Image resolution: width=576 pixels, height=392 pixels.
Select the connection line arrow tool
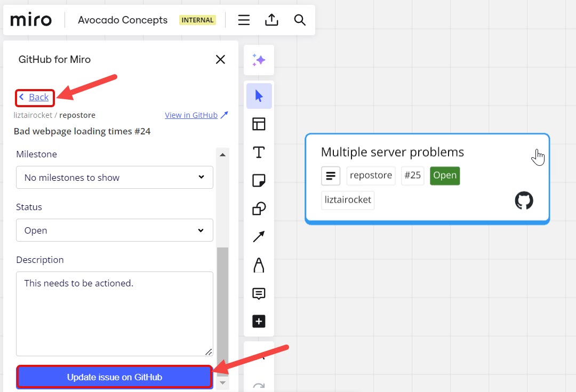[259, 237]
